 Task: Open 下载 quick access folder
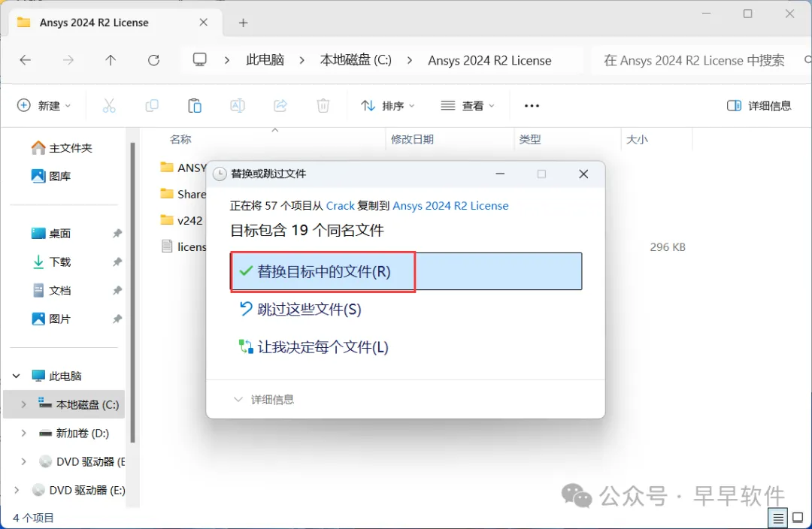click(51, 262)
